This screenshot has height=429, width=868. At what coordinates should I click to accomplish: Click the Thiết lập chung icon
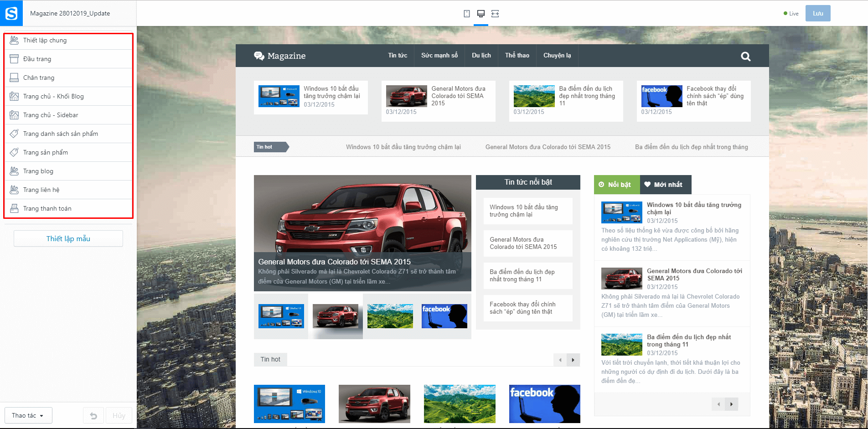pyautogui.click(x=14, y=40)
